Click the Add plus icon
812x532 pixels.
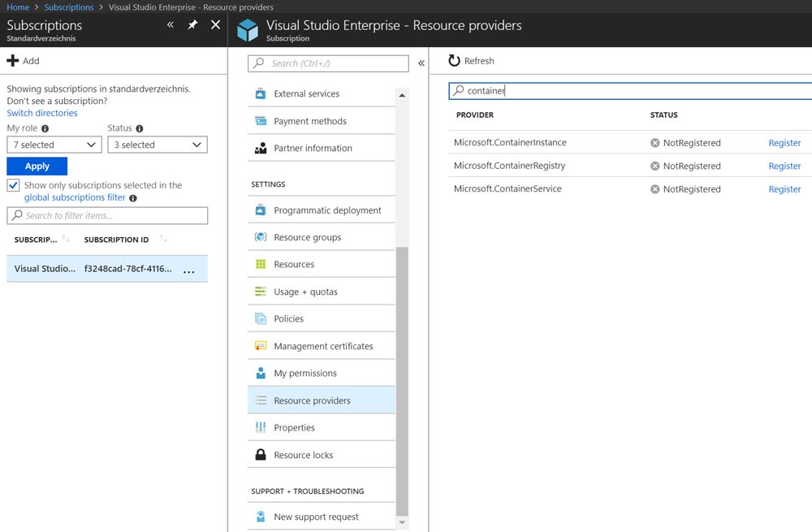coord(12,61)
